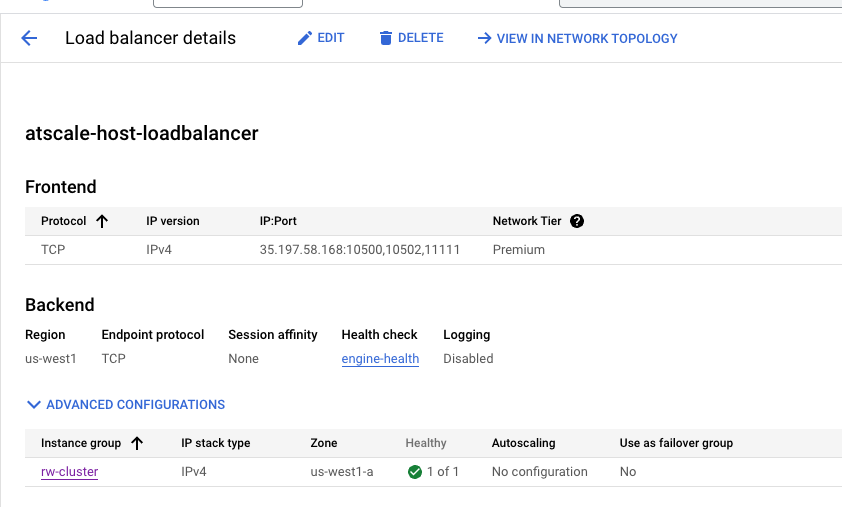
Task: Click the EDIT pencil button
Action: pos(321,38)
